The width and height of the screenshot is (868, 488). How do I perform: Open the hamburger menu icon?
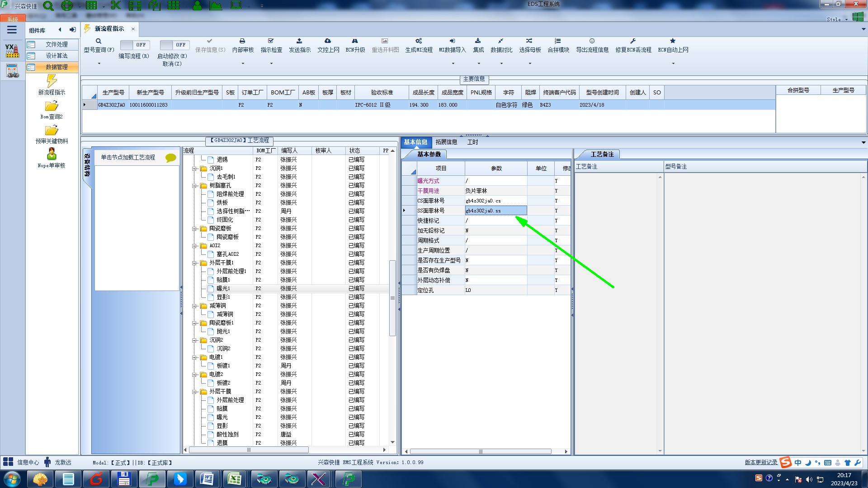click(x=12, y=30)
